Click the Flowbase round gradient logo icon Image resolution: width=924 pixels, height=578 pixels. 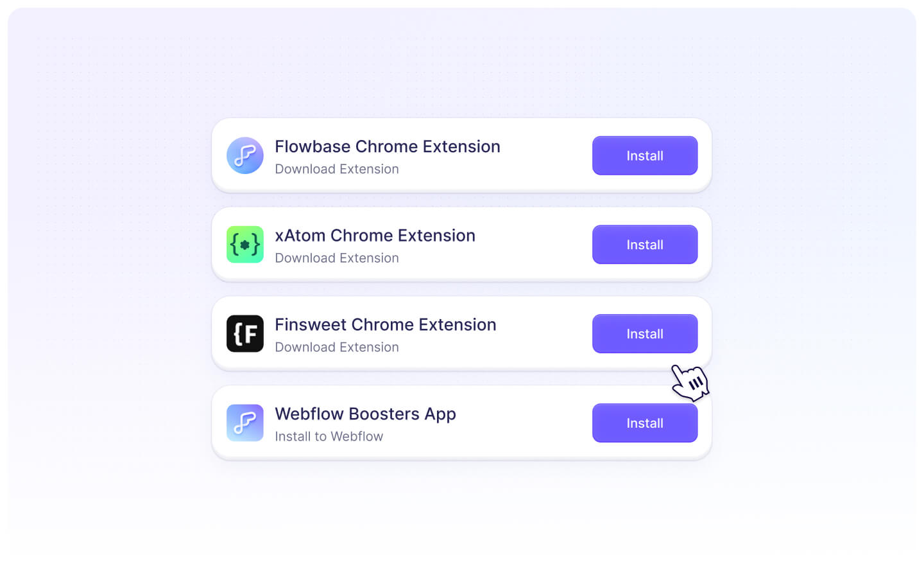click(x=245, y=155)
